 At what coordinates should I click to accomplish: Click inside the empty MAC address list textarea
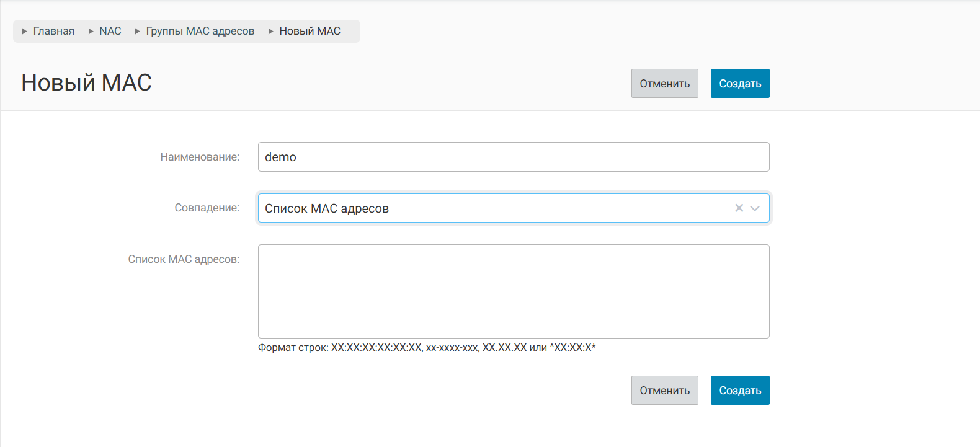(x=514, y=291)
